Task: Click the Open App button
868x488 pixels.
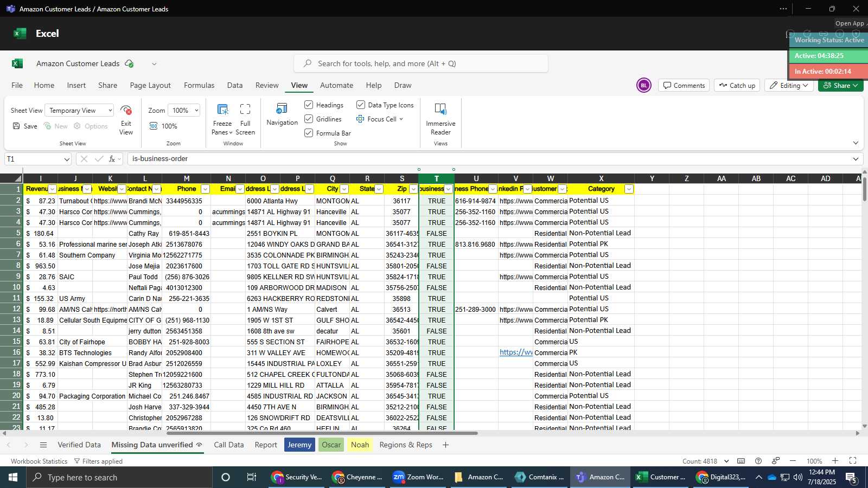Action: [850, 23]
